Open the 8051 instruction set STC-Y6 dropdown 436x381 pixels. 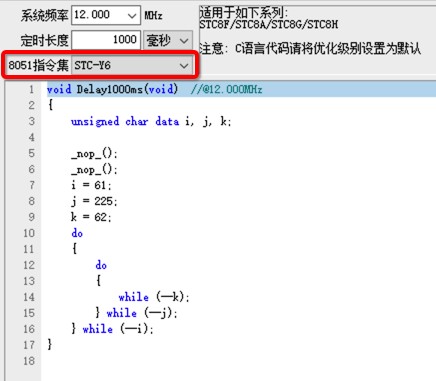[x=132, y=65]
